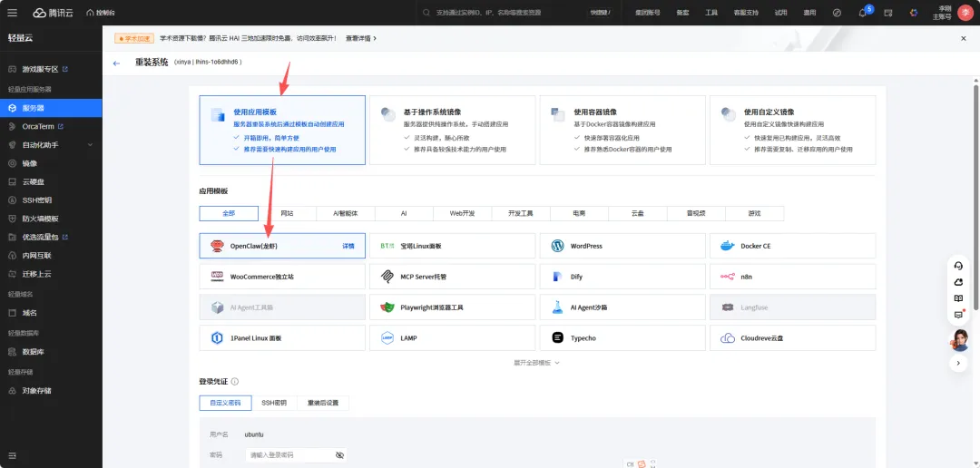Open 数据库 in the sidebar

pos(51,352)
